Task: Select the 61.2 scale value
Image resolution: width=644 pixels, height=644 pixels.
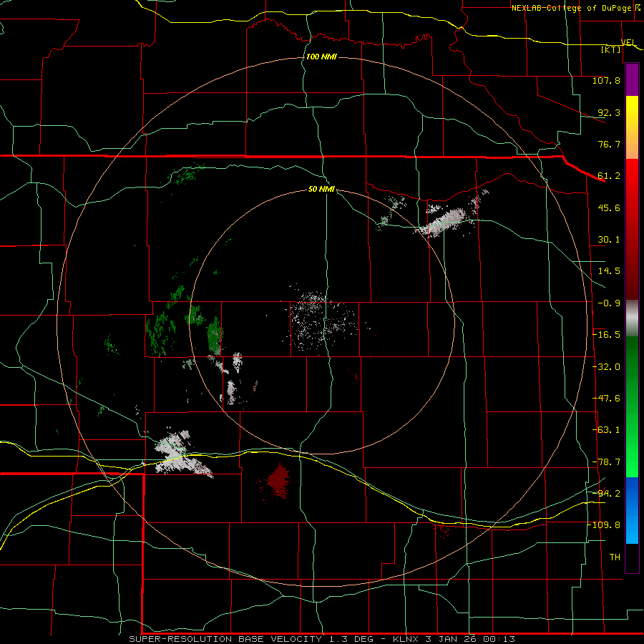Action: point(609,176)
